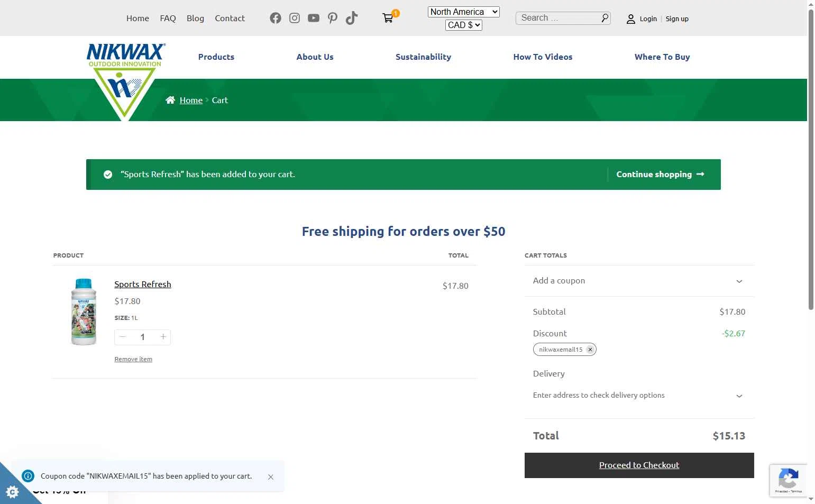The width and height of the screenshot is (815, 504).
Task: Expand the delivery address options
Action: pos(639,396)
